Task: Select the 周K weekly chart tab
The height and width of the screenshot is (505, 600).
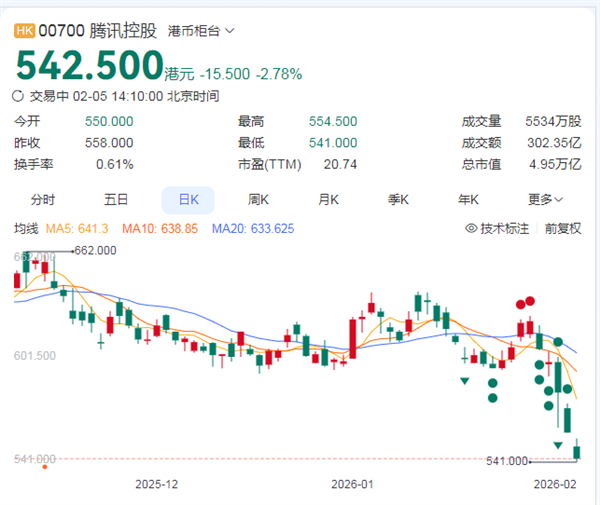Action: click(x=259, y=199)
